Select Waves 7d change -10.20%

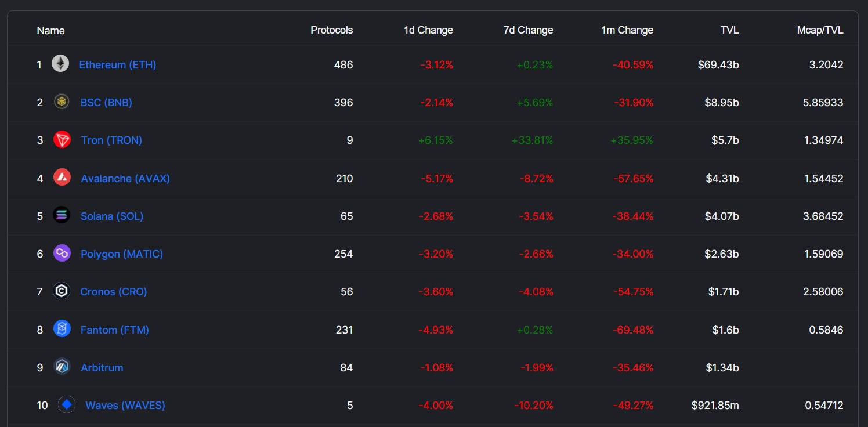click(534, 406)
